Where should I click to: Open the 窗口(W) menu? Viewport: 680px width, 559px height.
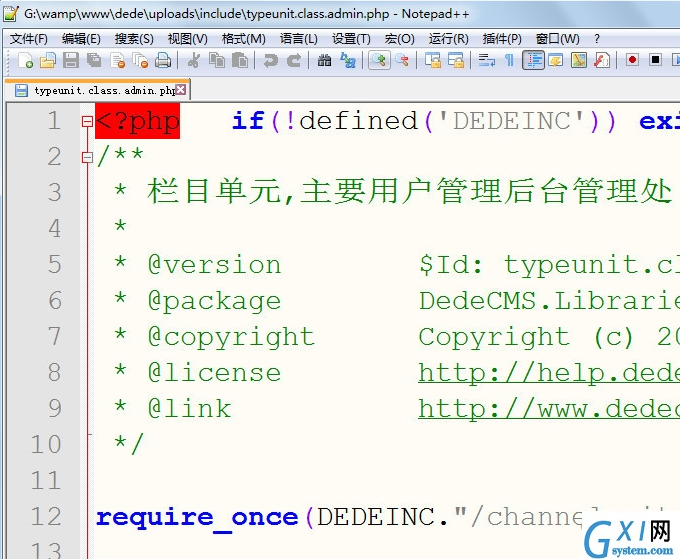[x=558, y=39]
